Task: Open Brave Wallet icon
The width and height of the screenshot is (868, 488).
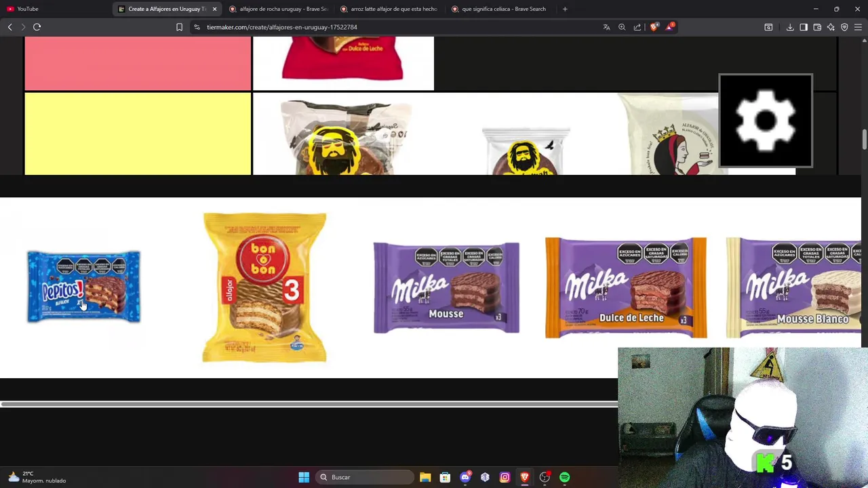Action: pyautogui.click(x=817, y=27)
